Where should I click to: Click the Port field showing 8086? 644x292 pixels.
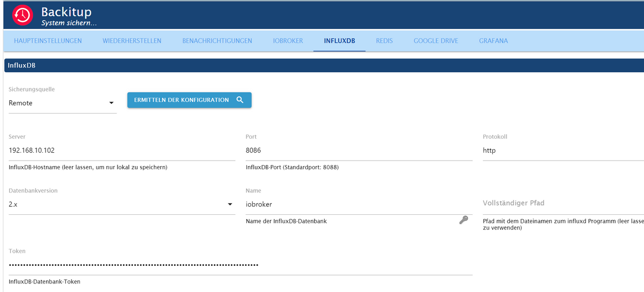[359, 151]
